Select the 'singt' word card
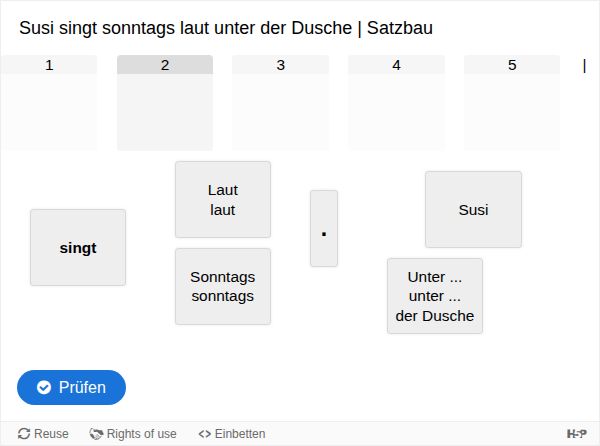Screen dimensions: 600x446 pyautogui.click(x=78, y=247)
